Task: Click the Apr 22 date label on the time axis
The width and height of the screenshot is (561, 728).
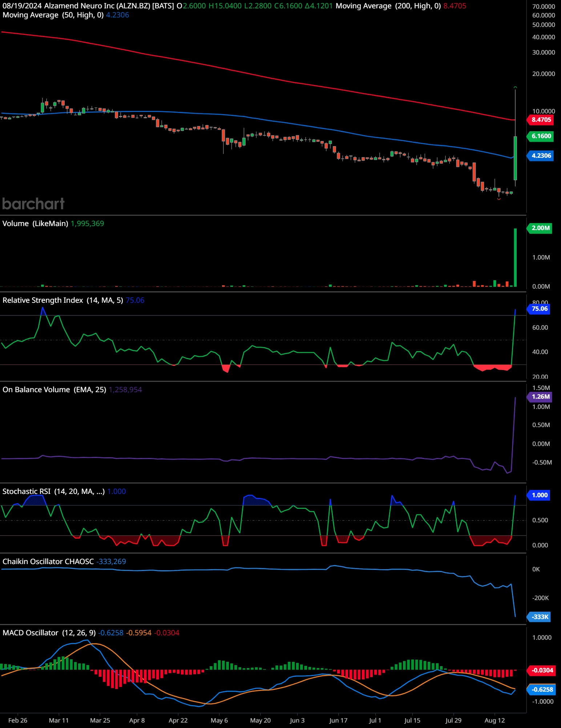Action: click(178, 720)
